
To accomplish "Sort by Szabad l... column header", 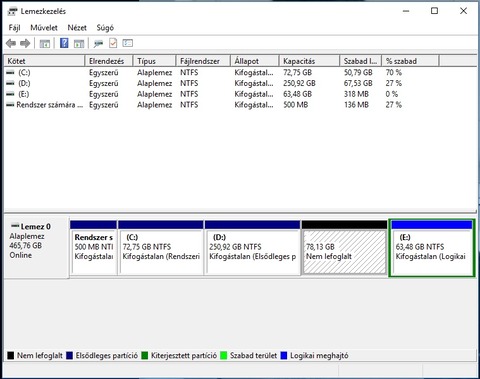I will click(x=361, y=61).
